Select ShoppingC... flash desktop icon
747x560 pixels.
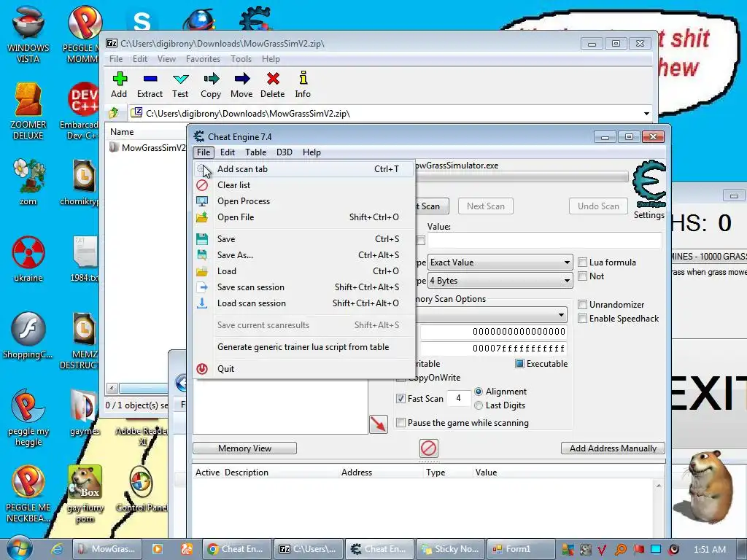pos(28,335)
